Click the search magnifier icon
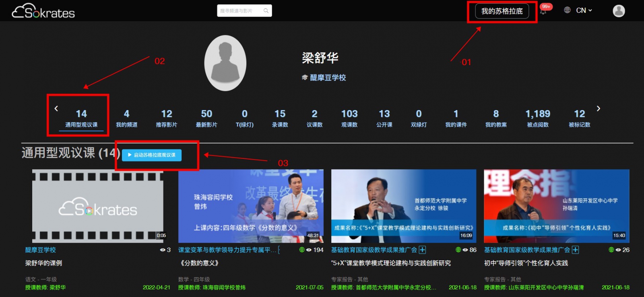 coord(266,11)
